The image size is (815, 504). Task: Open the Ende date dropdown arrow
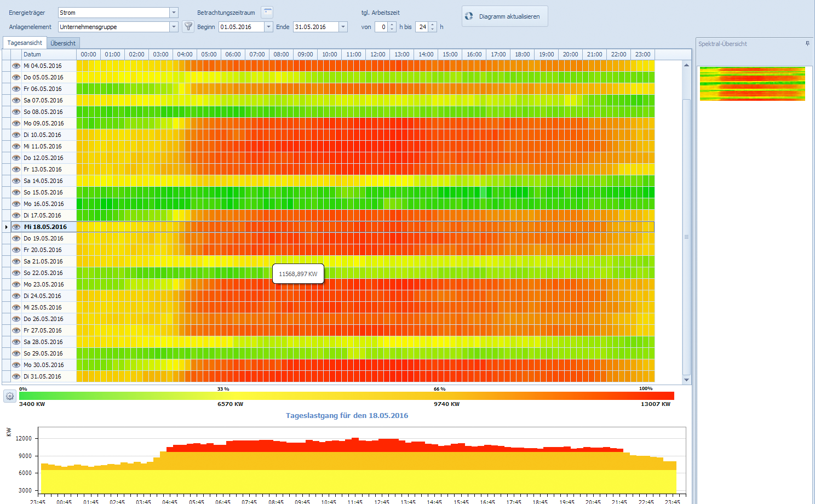point(343,27)
